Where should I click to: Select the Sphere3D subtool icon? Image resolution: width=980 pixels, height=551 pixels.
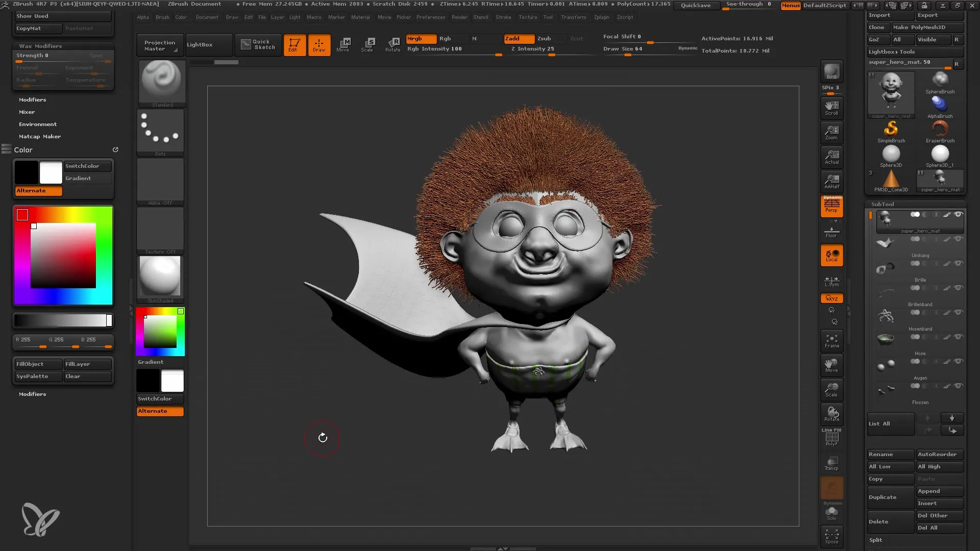891,154
